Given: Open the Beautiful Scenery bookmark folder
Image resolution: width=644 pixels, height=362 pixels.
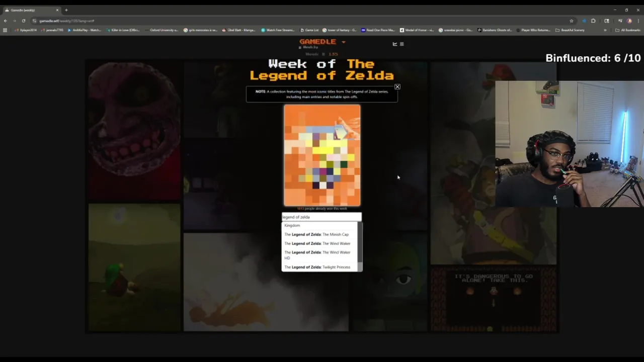Looking at the screenshot, I should [570, 30].
